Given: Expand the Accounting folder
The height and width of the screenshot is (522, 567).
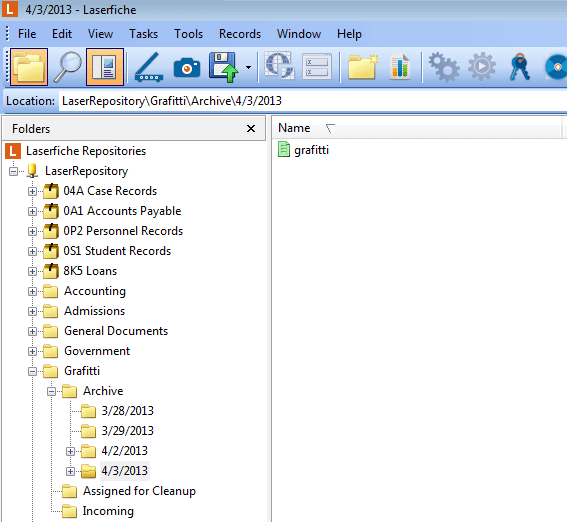Looking at the screenshot, I should [x=32, y=291].
